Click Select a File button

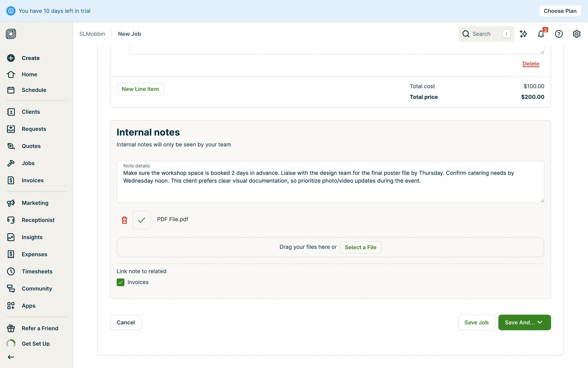[360, 247]
